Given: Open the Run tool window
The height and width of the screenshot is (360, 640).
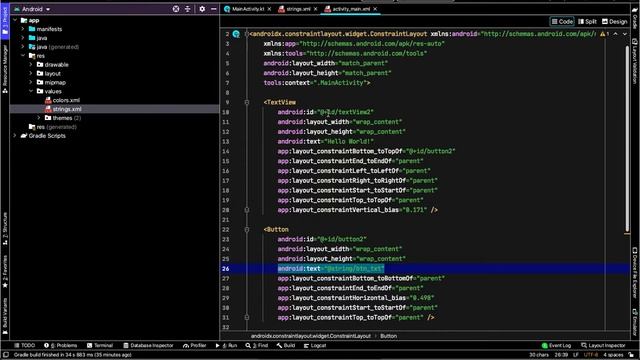Looking at the screenshot, I should (227, 345).
